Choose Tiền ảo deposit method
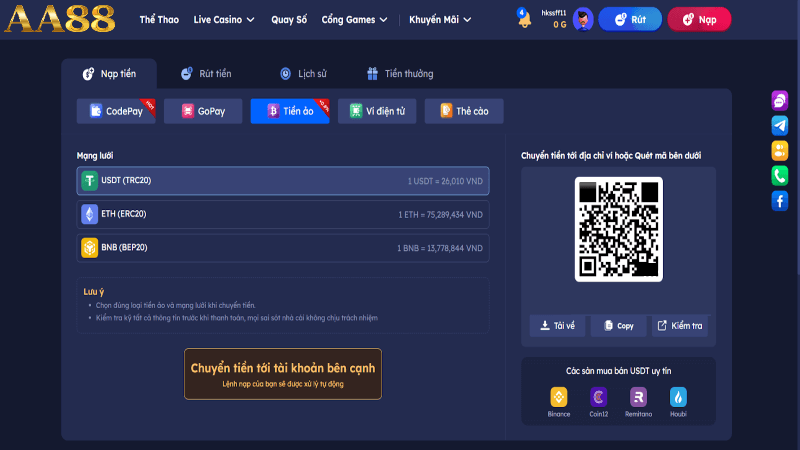Screen dimensions: 800x450 click(290, 111)
